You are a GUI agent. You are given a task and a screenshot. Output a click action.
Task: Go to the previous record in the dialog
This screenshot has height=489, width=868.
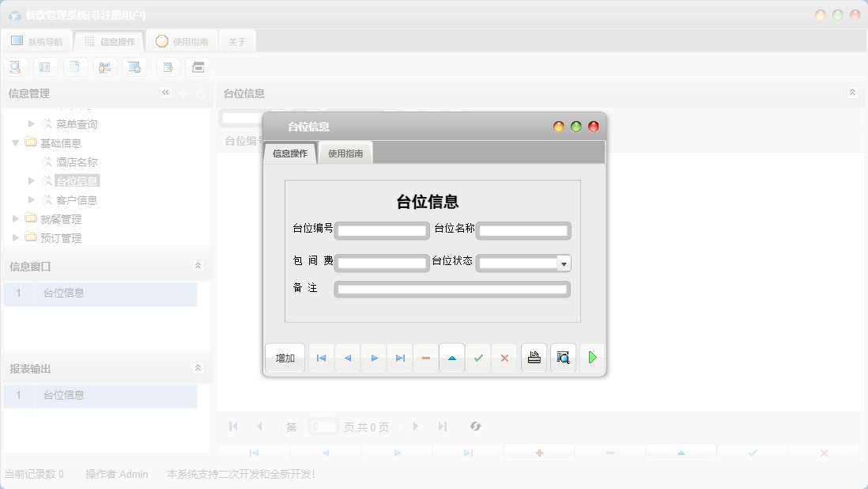coord(348,358)
